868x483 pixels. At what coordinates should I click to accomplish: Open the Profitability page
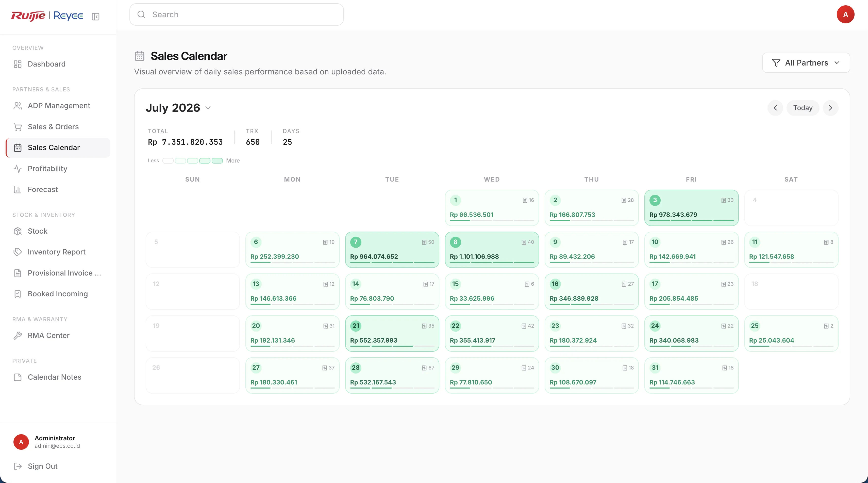[x=58, y=169]
